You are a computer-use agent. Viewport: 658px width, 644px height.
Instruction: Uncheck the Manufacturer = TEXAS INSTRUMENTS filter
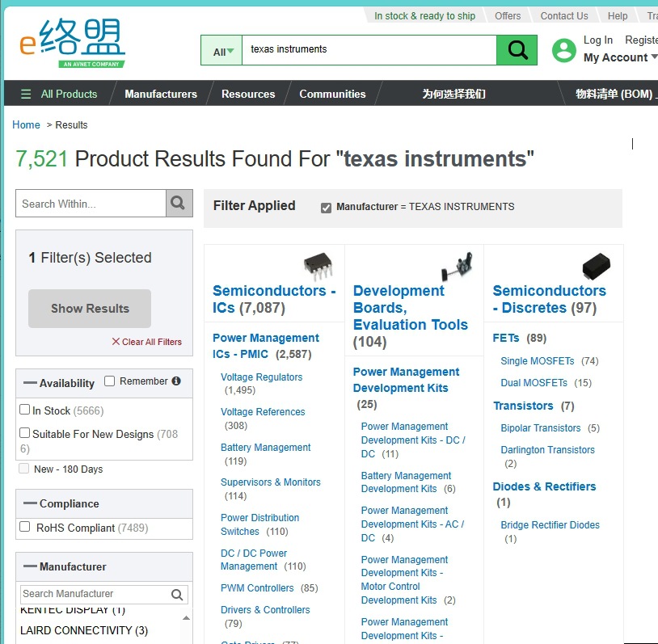(x=326, y=208)
